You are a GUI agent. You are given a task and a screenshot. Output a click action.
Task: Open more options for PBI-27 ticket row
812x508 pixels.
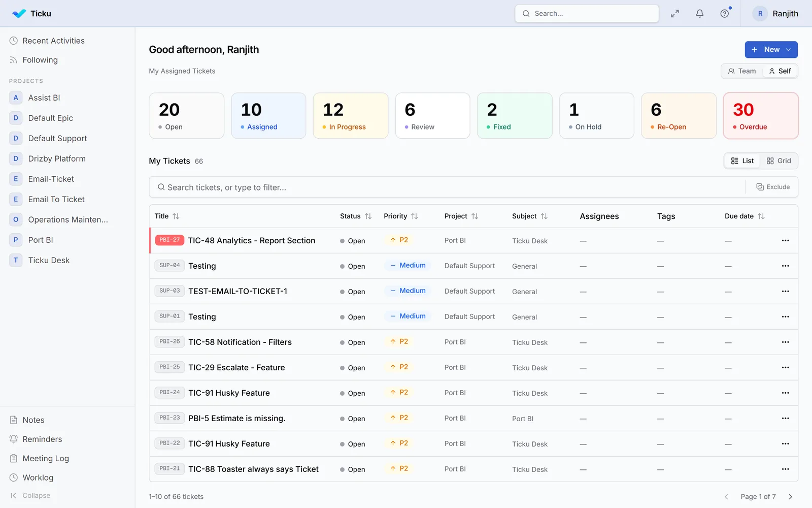[785, 241]
